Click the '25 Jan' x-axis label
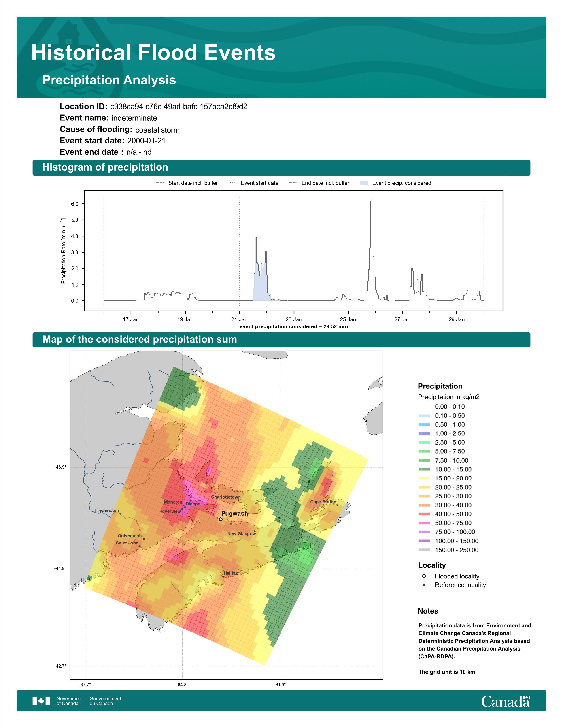 pyautogui.click(x=348, y=319)
